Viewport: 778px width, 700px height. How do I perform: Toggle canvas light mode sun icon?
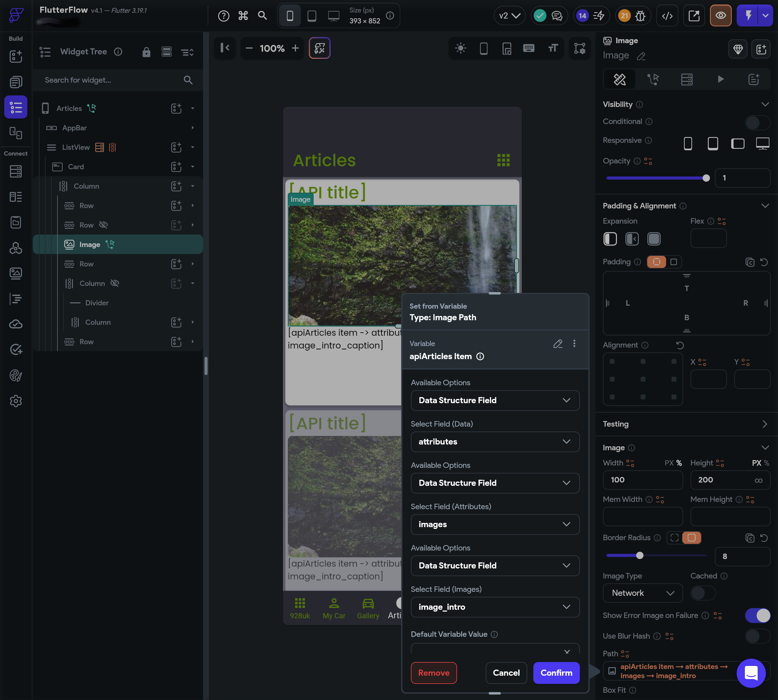pyautogui.click(x=460, y=48)
